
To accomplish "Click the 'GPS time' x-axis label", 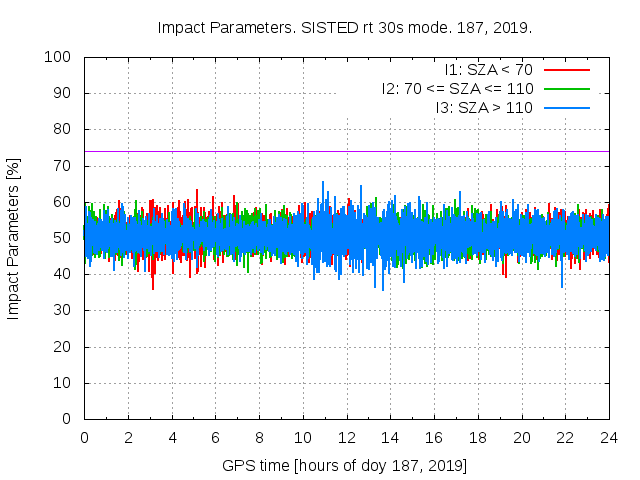I will tap(345, 466).
